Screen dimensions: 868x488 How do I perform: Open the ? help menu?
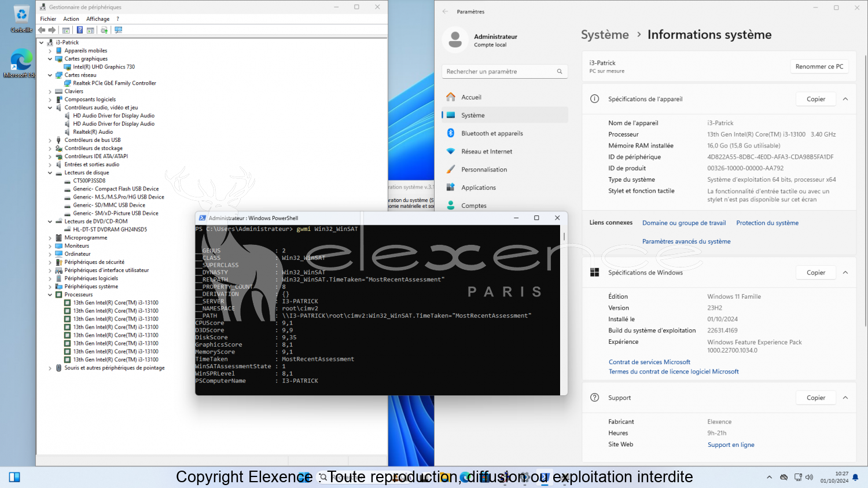pos(117,19)
